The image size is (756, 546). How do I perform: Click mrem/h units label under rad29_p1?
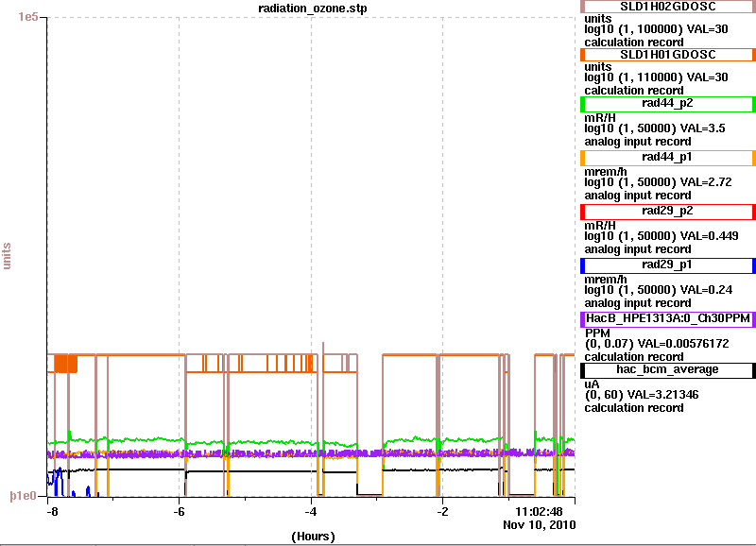coord(606,280)
